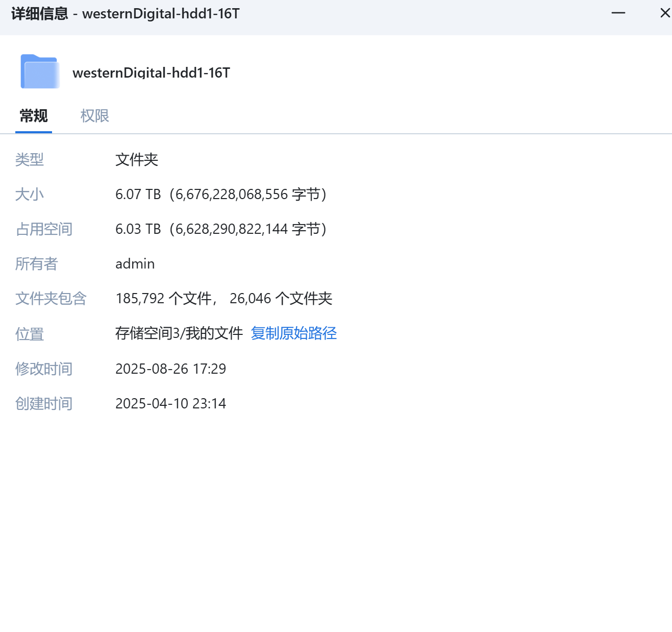
Task: Minimize the 详细信息 window
Action: tap(618, 13)
